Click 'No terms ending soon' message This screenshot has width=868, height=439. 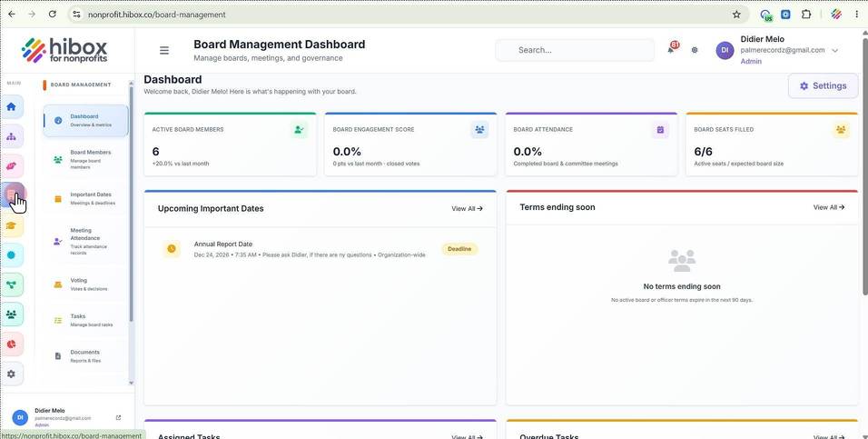pos(682,286)
